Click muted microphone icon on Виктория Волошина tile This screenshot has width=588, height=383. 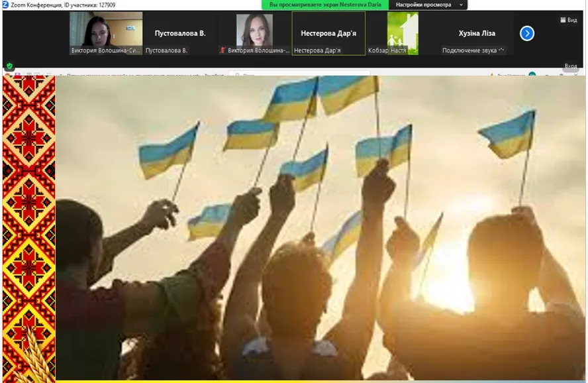[222, 50]
